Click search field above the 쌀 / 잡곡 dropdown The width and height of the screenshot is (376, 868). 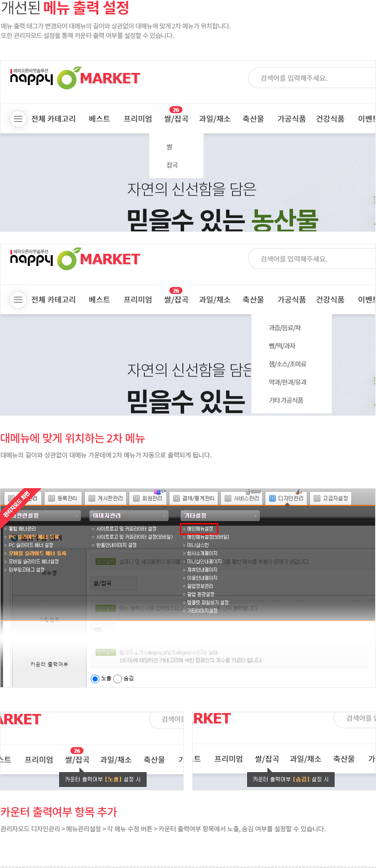[312, 78]
